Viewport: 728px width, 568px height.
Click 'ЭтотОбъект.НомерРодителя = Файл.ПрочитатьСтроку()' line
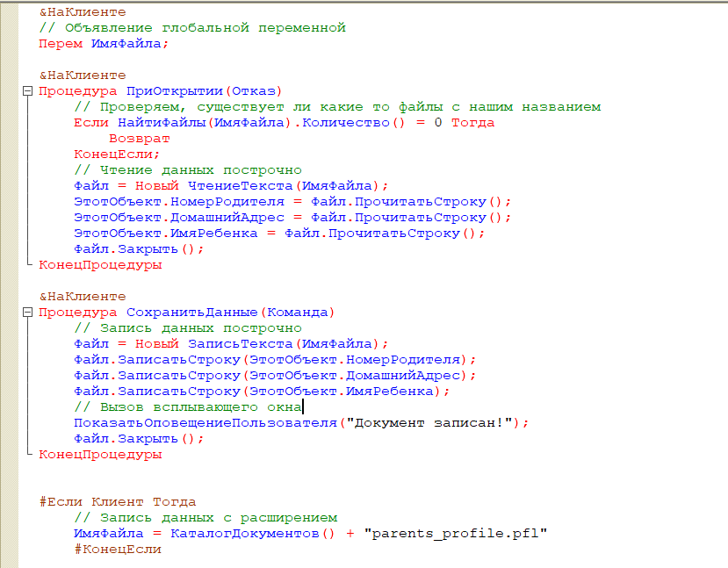(x=292, y=202)
